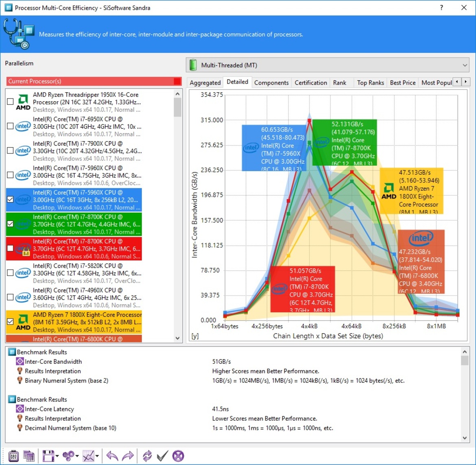Cancel with the purple X icon
Viewport: 476px width, 465px height.
tap(178, 456)
